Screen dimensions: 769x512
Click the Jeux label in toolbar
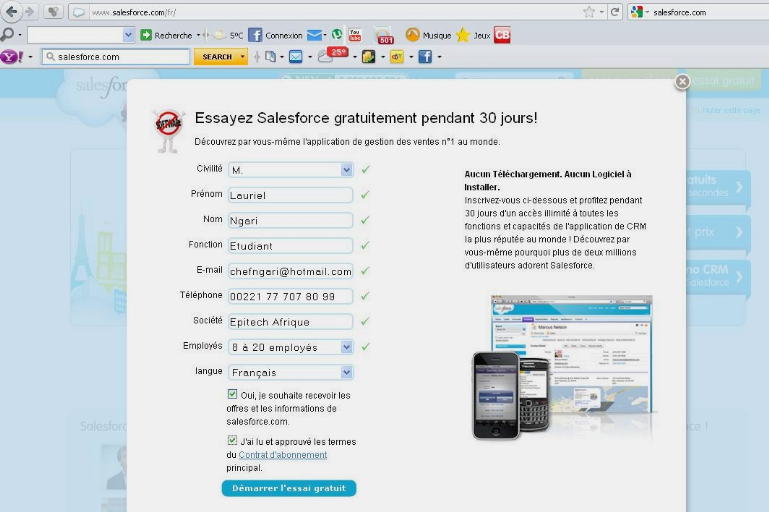click(482, 35)
